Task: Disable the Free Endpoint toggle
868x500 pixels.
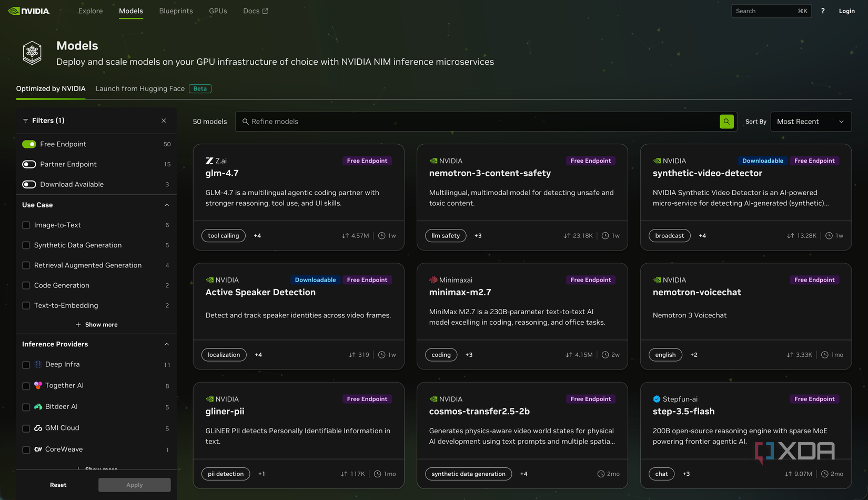Action: pos(29,144)
